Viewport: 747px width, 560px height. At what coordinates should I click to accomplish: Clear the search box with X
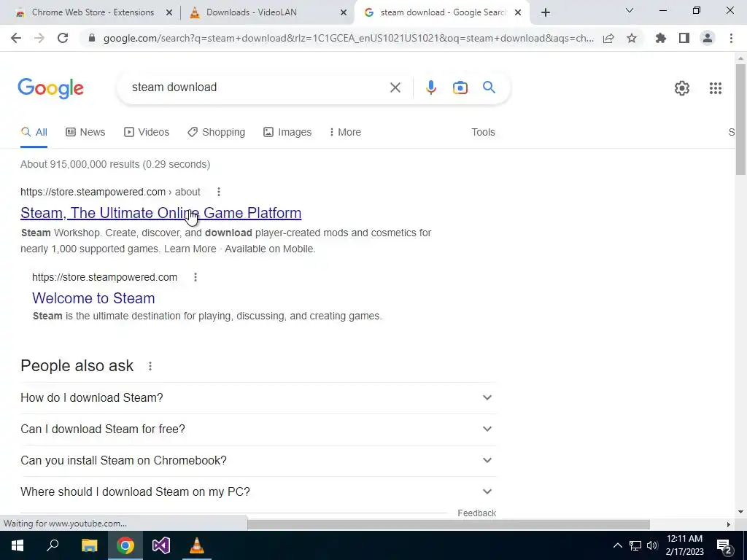[395, 87]
